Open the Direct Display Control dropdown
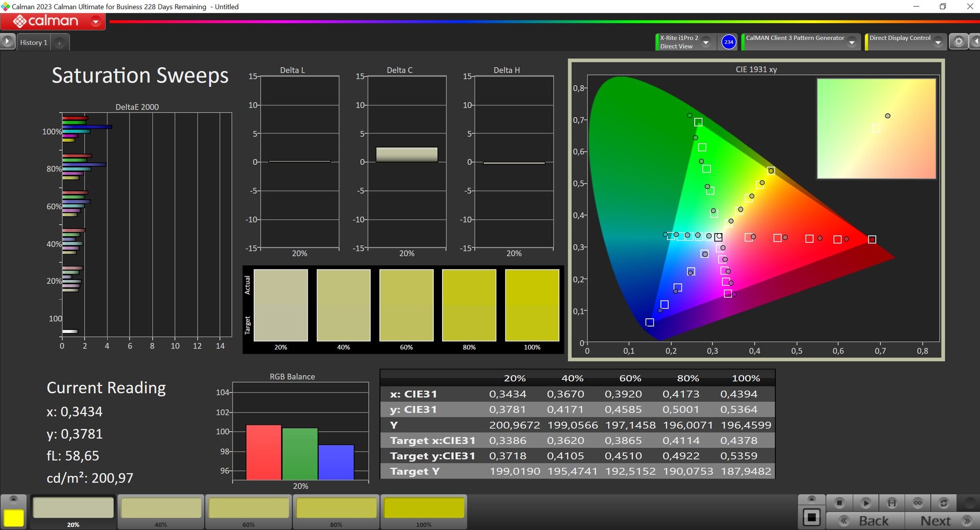980x530 pixels. click(x=938, y=42)
